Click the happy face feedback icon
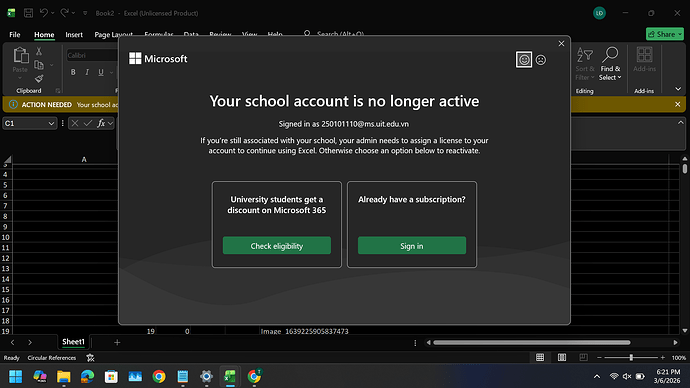The width and height of the screenshot is (690, 388). (x=524, y=59)
